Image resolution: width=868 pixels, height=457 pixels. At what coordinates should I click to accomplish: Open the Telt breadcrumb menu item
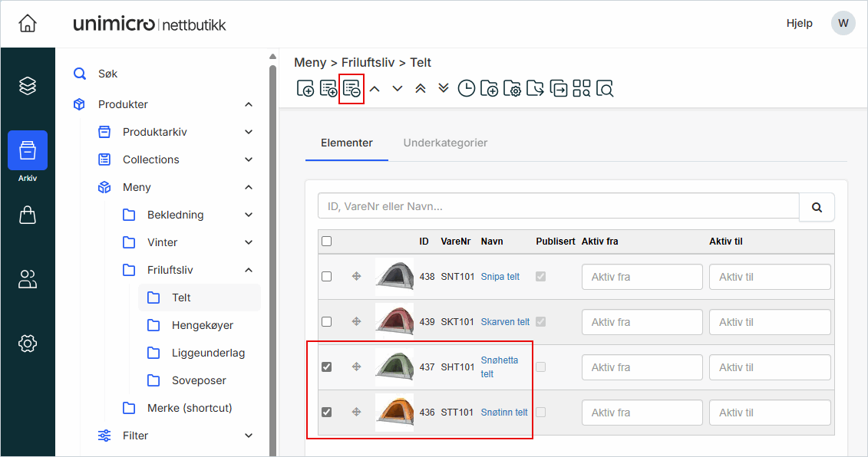click(419, 62)
